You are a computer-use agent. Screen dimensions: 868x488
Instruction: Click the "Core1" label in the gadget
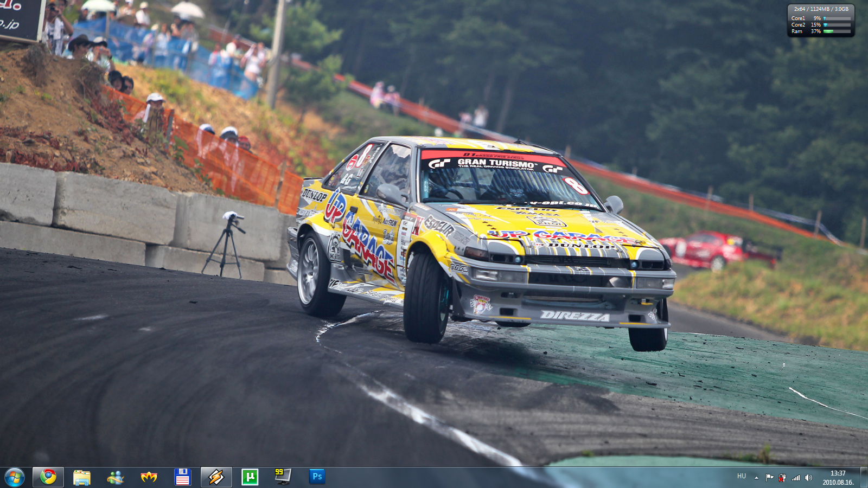pos(798,18)
